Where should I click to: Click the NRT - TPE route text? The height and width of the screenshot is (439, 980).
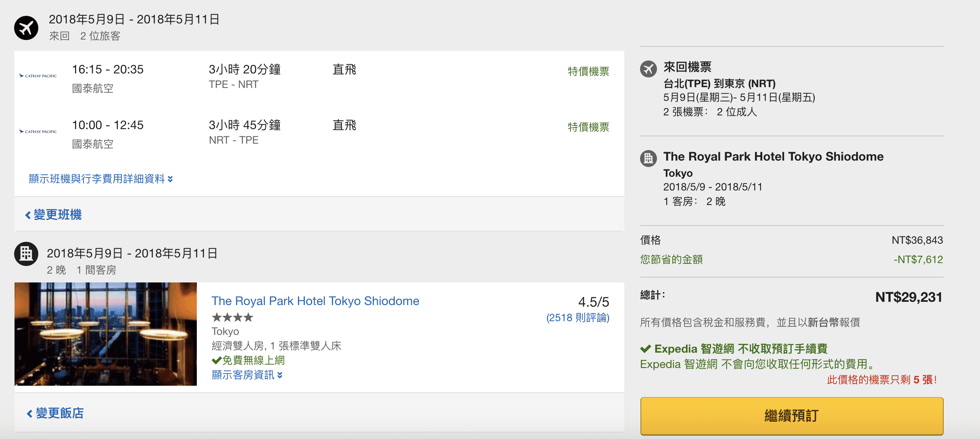[x=234, y=140]
